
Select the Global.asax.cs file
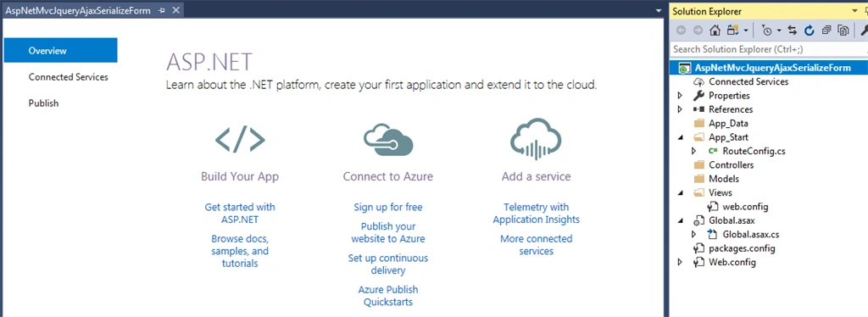751,235
